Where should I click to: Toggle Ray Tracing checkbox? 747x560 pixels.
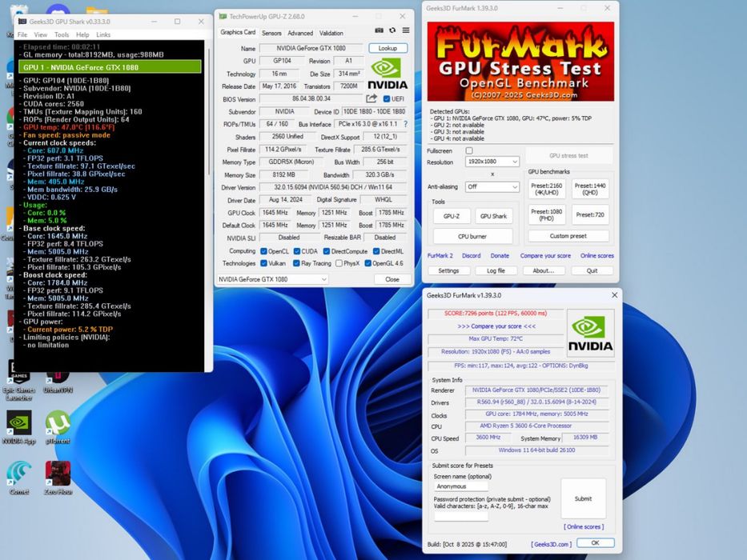[x=296, y=263]
